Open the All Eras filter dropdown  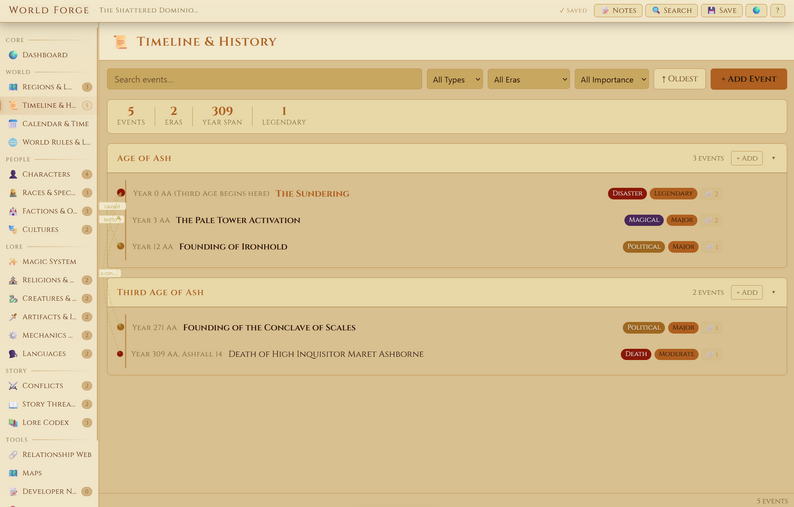tap(529, 79)
